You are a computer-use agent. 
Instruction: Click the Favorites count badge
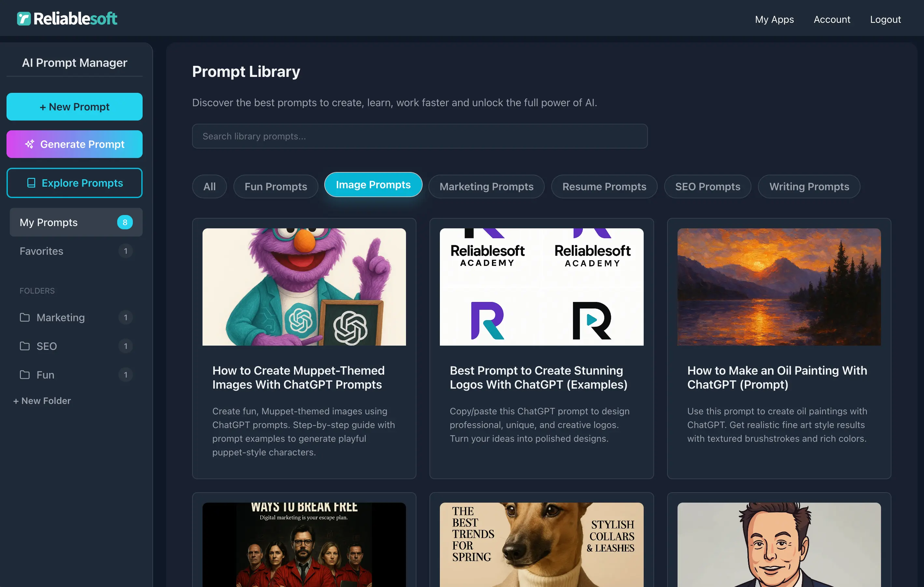coord(125,251)
